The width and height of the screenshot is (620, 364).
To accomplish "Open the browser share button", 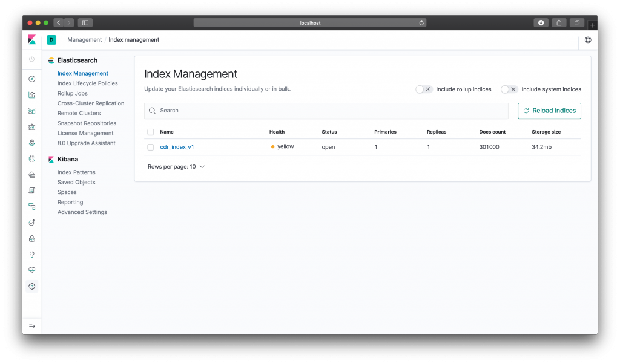I will [x=559, y=23].
